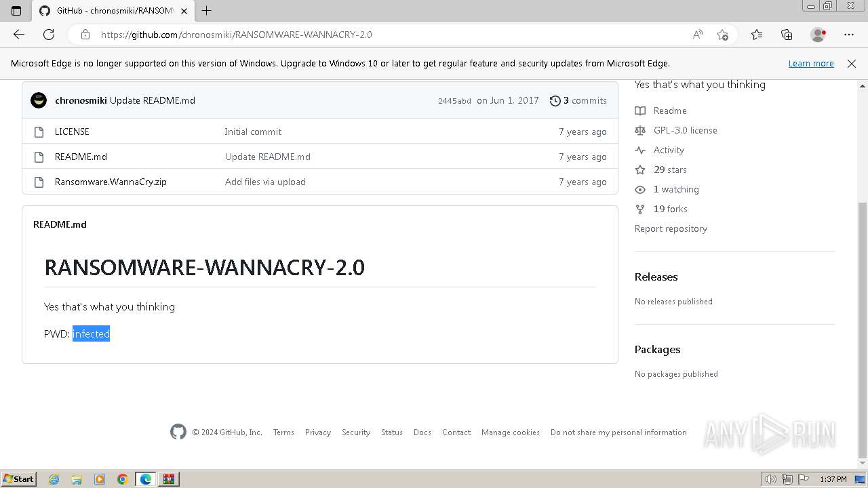
Task: Open the README.md file
Action: pos(81,157)
